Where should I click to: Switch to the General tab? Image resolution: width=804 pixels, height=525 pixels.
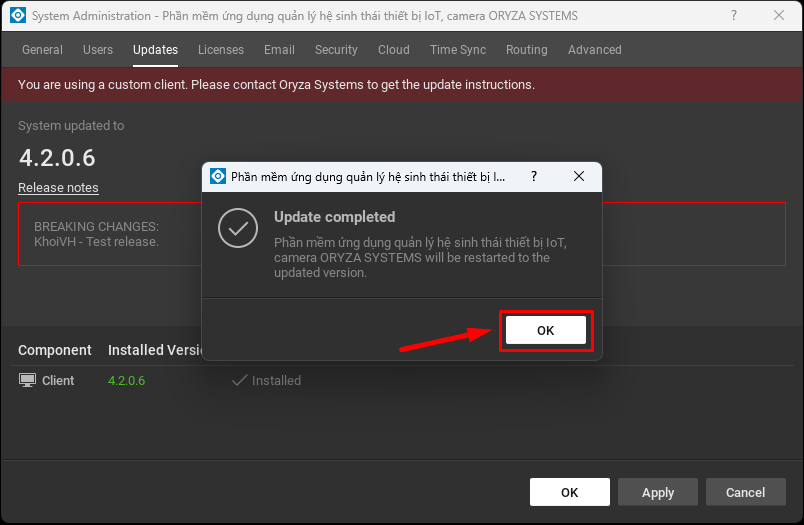pos(42,50)
